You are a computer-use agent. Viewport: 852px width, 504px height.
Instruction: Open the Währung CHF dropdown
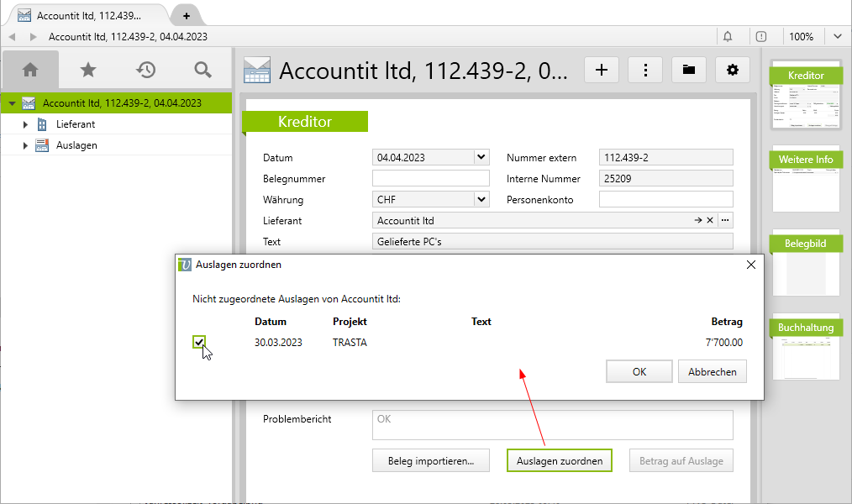481,200
